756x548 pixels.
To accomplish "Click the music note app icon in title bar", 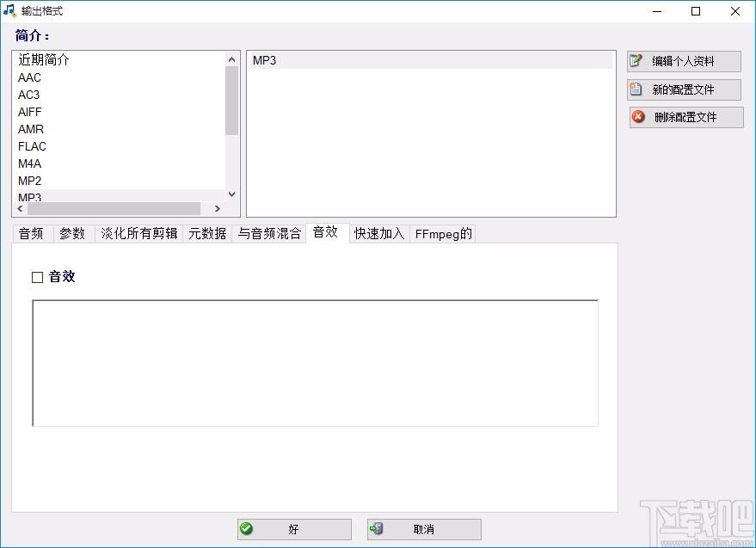I will tap(9, 10).
